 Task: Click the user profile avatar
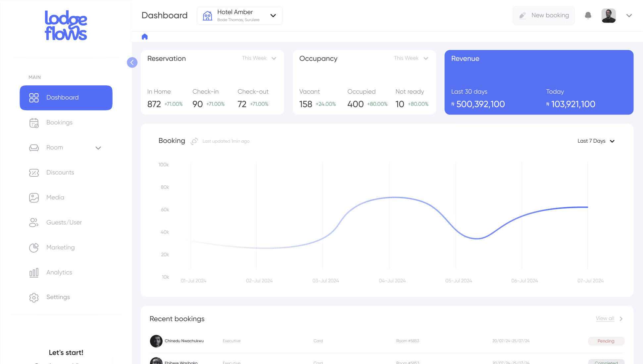(608, 16)
